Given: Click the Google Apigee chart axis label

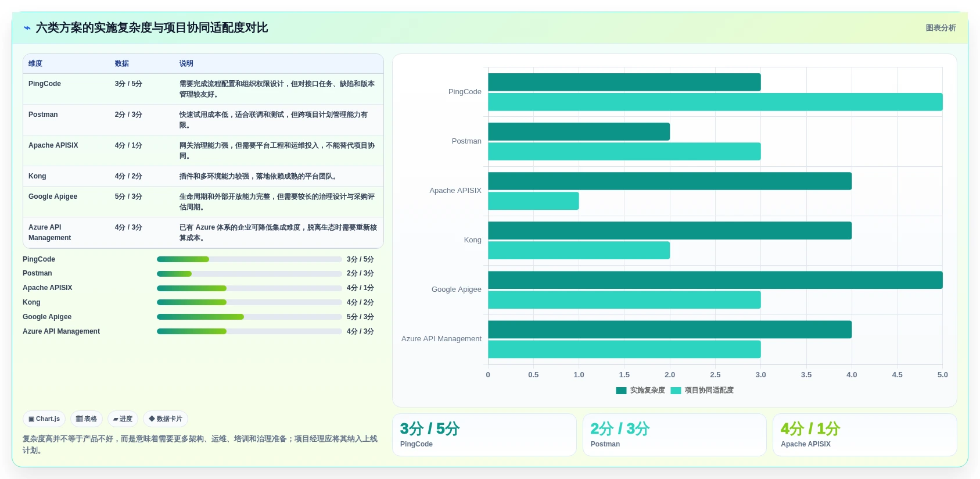Looking at the screenshot, I should pyautogui.click(x=457, y=289).
